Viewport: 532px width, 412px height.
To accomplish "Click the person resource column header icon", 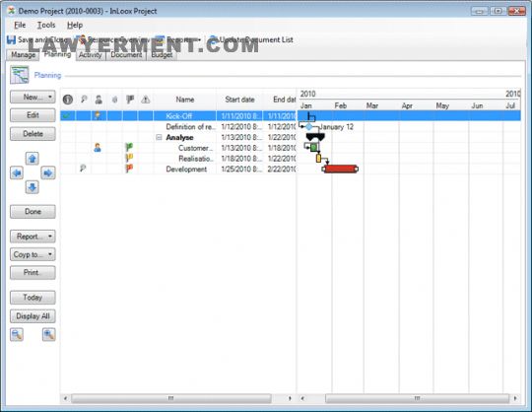I will [x=99, y=100].
